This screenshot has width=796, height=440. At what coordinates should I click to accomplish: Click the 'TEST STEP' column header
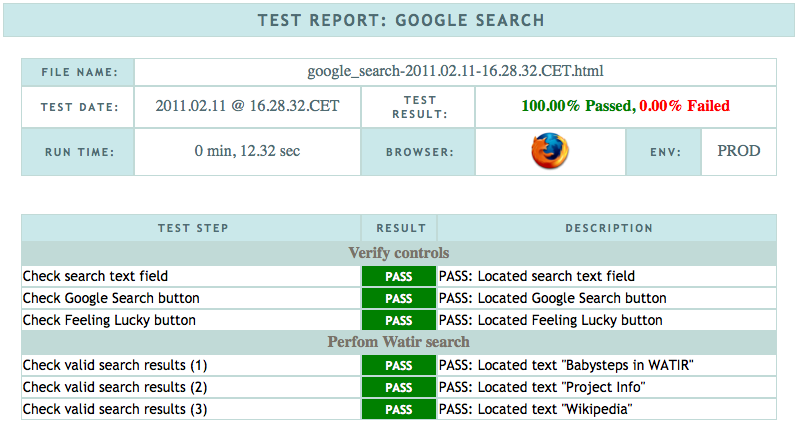(x=191, y=228)
